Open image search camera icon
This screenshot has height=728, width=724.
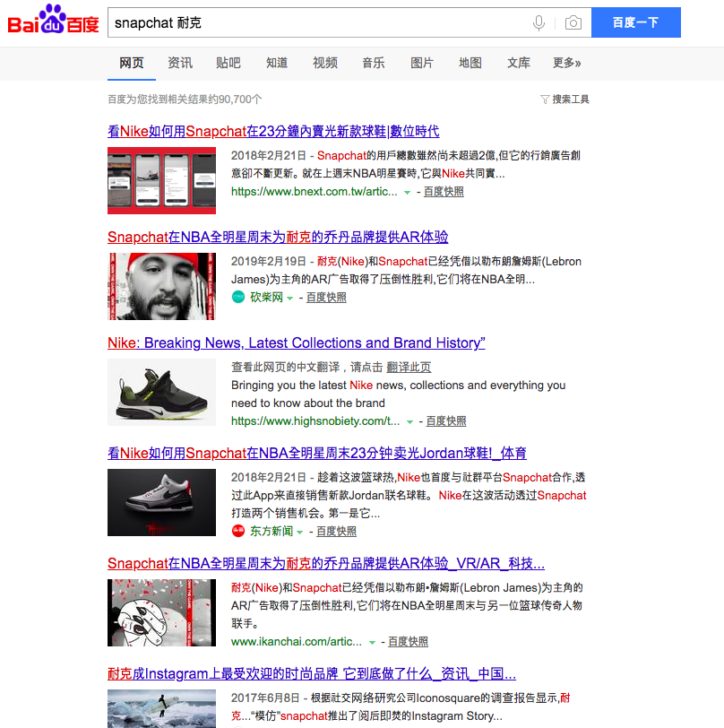pos(573,22)
